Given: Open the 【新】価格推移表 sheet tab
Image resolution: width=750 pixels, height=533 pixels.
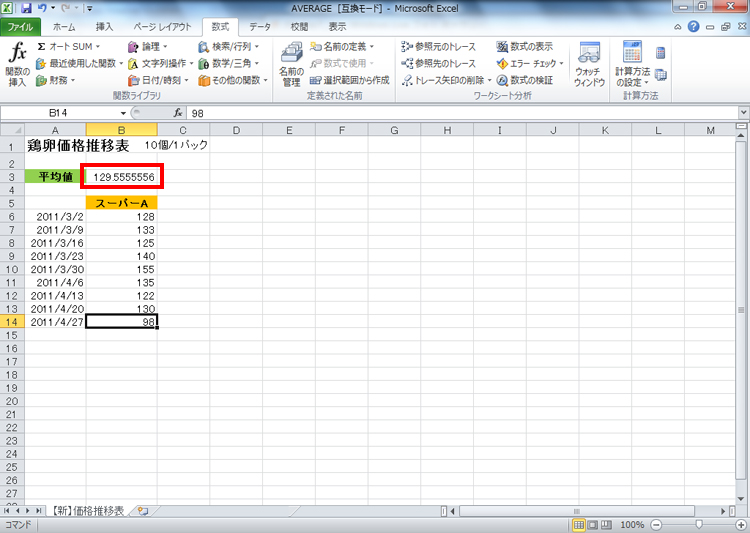Looking at the screenshot, I should coord(88,511).
